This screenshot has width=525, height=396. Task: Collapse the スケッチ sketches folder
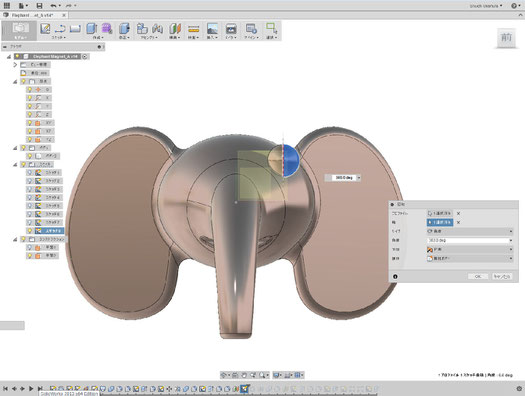15,164
